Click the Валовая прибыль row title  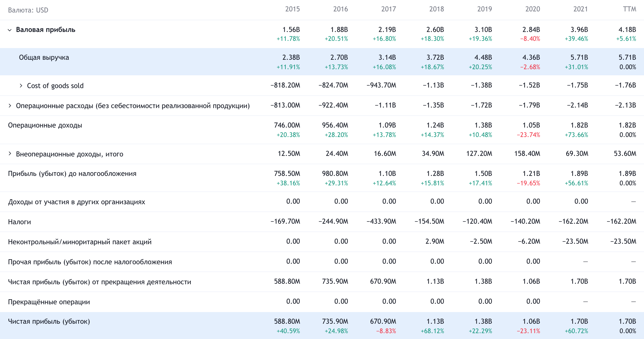[46, 30]
